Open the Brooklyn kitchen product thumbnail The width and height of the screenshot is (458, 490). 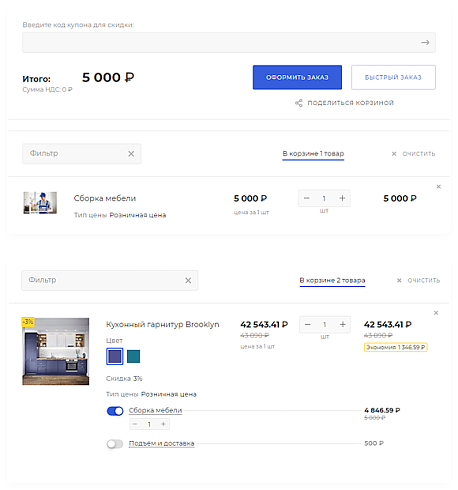tap(56, 351)
